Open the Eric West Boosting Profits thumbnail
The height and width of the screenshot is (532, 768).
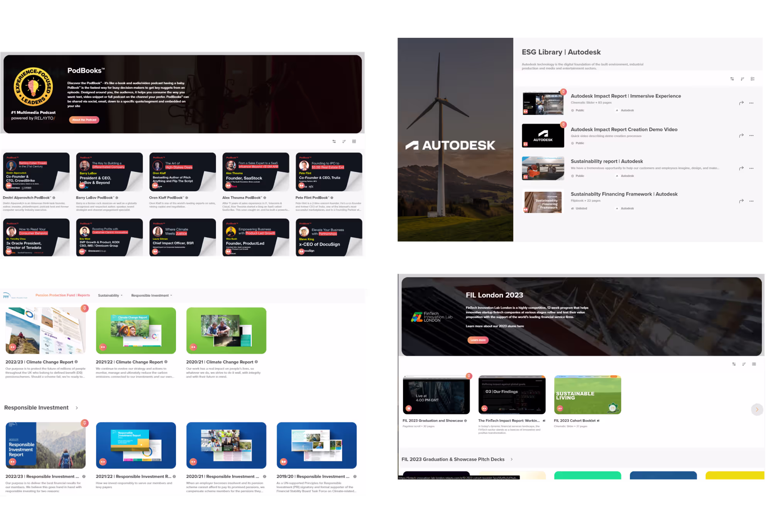[x=109, y=238]
